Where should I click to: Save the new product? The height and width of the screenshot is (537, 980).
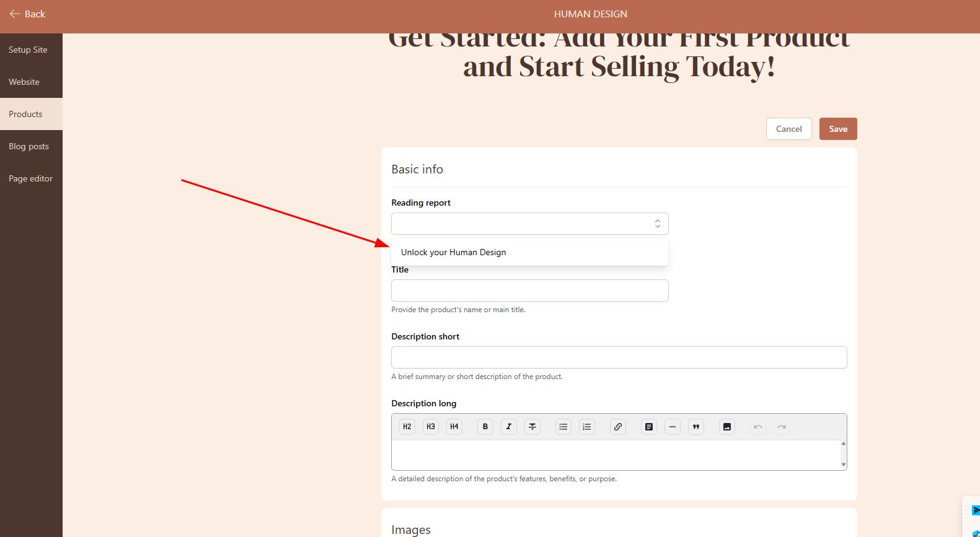(837, 129)
